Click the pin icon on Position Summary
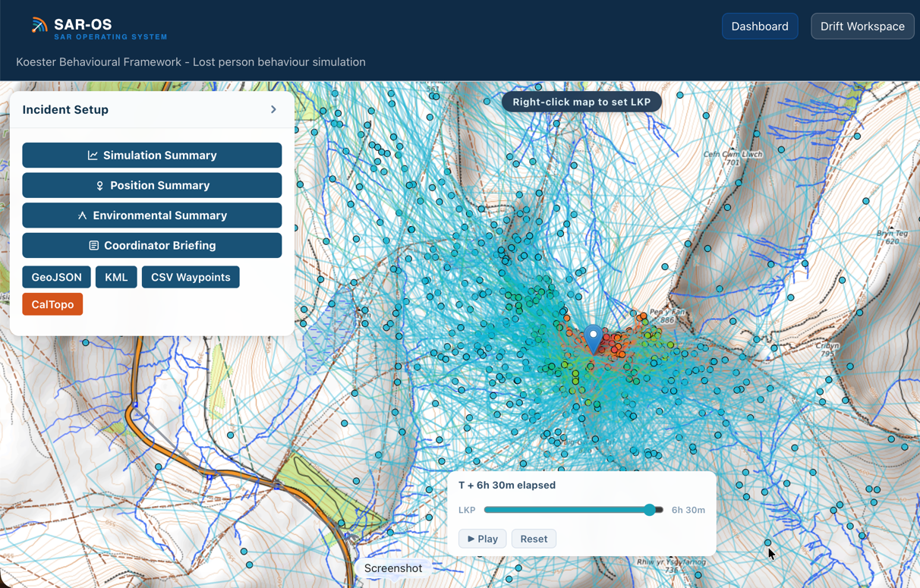 pos(99,185)
